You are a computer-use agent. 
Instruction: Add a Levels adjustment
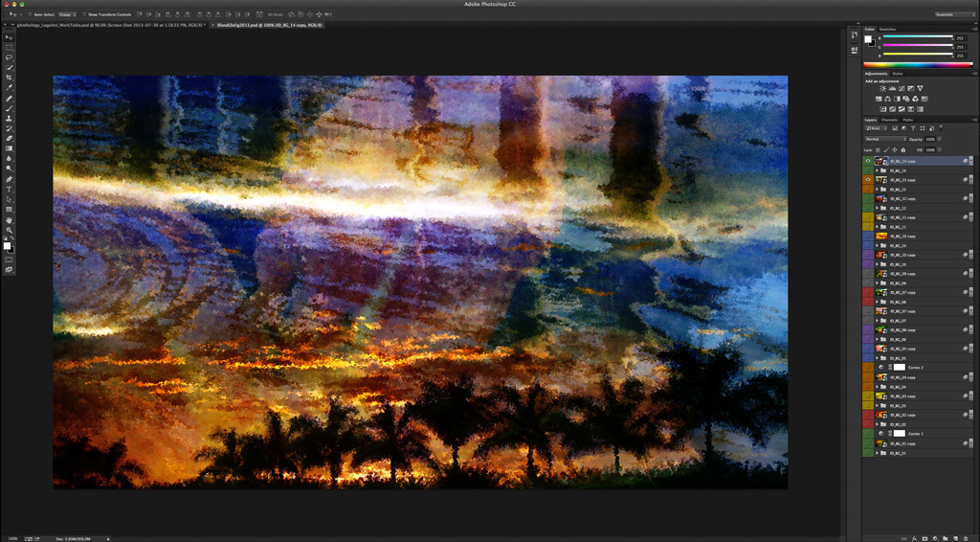tap(893, 89)
